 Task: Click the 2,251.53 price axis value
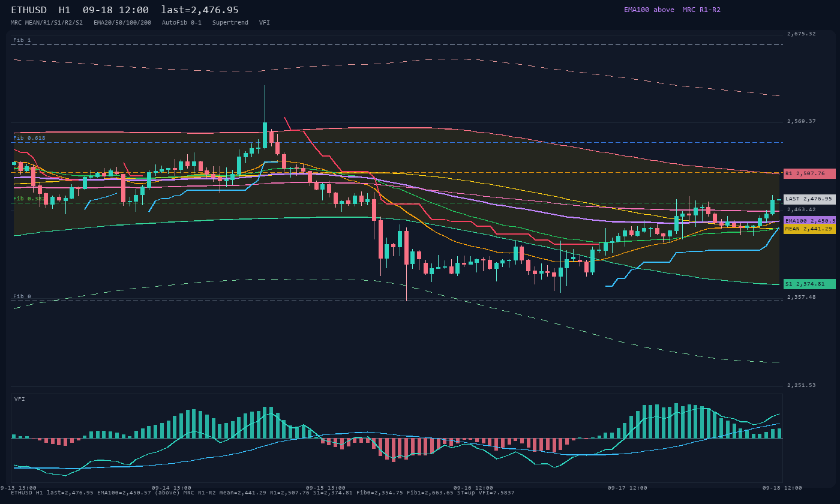point(802,385)
